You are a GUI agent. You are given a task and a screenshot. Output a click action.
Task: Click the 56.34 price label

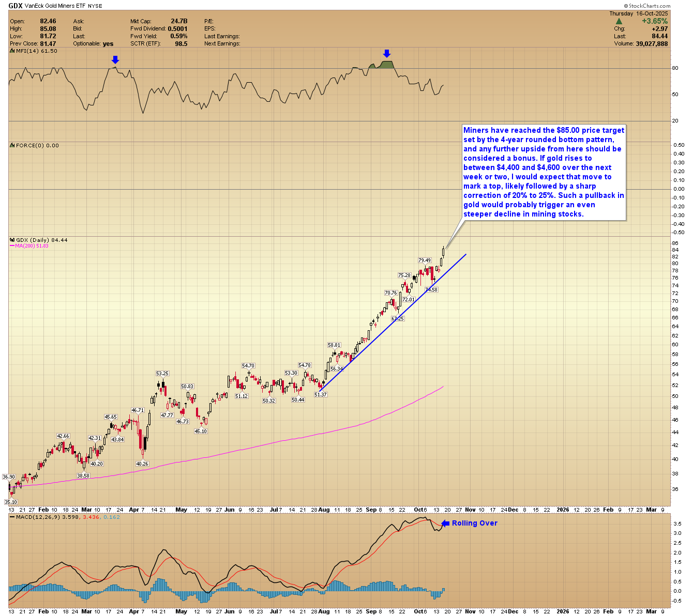coord(337,369)
